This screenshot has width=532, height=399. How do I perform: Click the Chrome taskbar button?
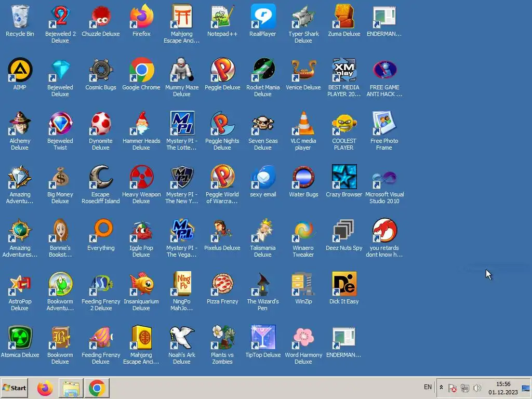tap(97, 388)
